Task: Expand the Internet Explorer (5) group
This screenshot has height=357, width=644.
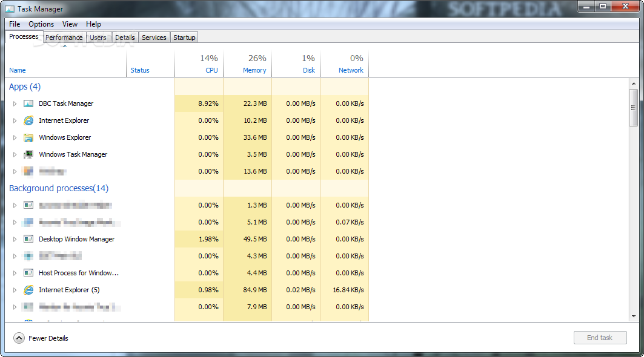Action: pyautogui.click(x=15, y=290)
